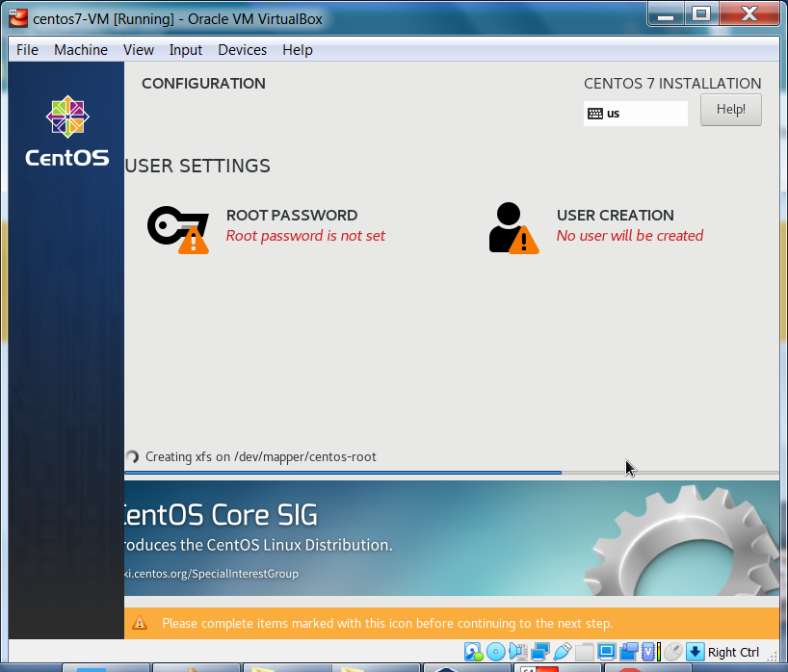The image size is (788, 672).
Task: Open the Input menu
Action: pos(186,50)
